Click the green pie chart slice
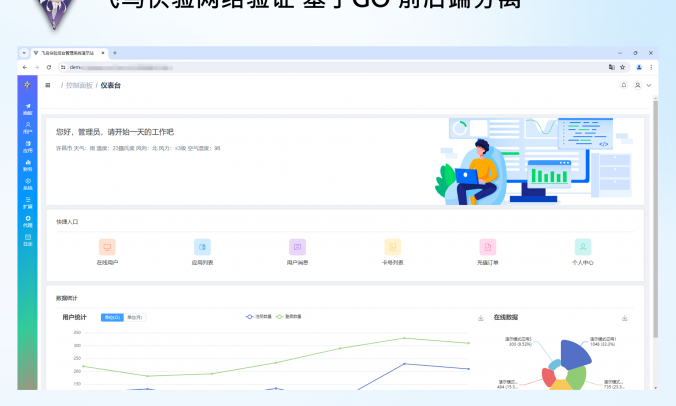 click(x=576, y=377)
